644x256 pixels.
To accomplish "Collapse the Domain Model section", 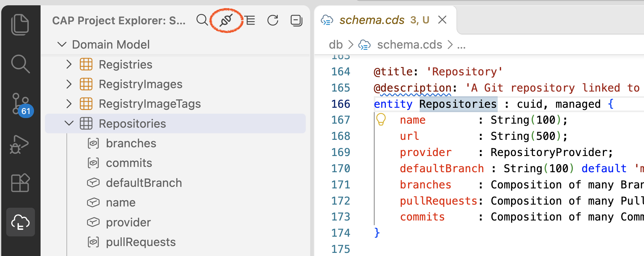I will 62,45.
